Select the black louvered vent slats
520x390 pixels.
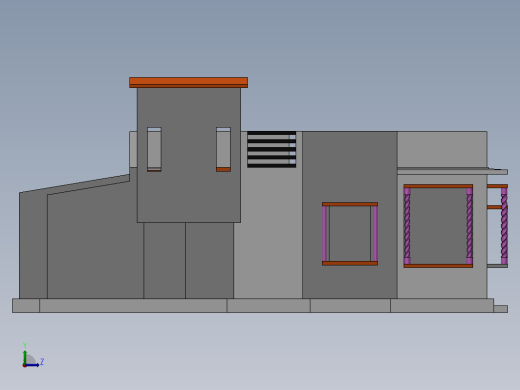point(272,149)
